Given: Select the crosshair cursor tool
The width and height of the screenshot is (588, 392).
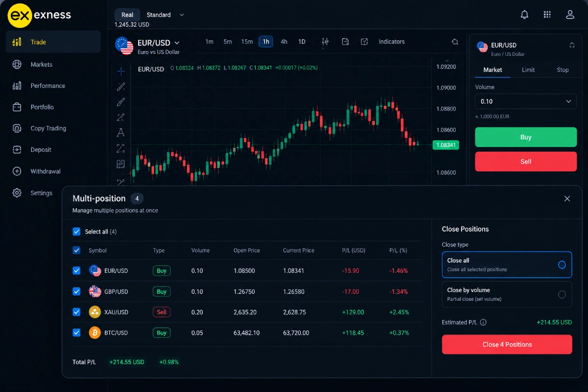Looking at the screenshot, I should [x=121, y=72].
